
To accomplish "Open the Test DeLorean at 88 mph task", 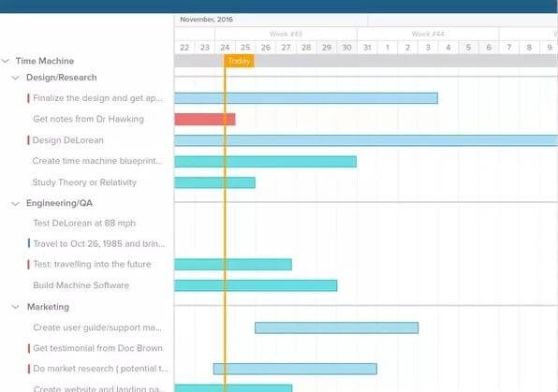I will pyautogui.click(x=84, y=223).
